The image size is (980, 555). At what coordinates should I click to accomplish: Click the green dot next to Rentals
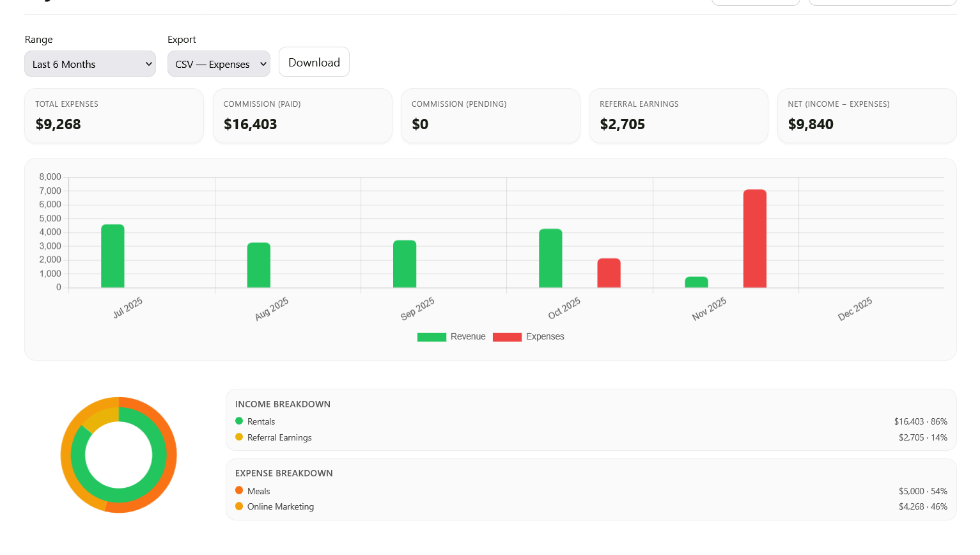click(238, 421)
